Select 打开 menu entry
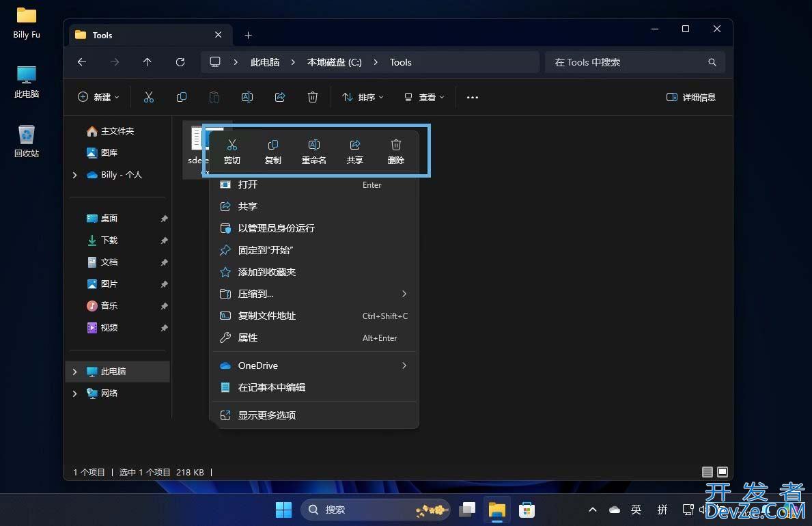The height and width of the screenshot is (526, 812). (x=315, y=185)
